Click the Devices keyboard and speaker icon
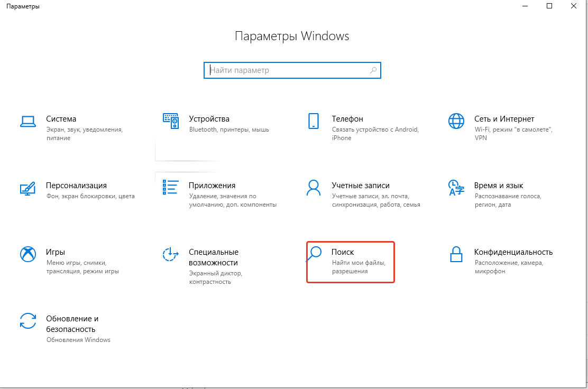The image size is (588, 389). tap(171, 121)
